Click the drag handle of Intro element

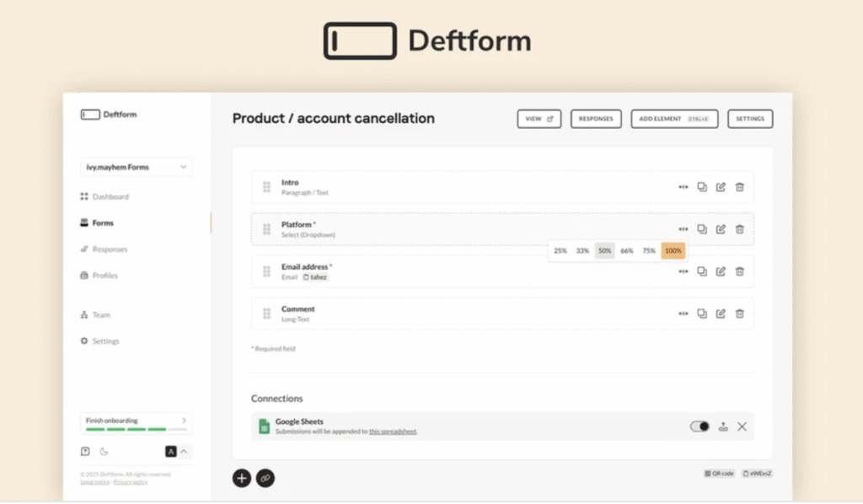(266, 187)
